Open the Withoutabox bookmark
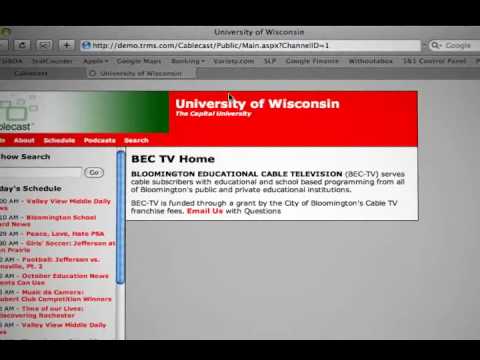This screenshot has height=360, width=480. (x=370, y=61)
